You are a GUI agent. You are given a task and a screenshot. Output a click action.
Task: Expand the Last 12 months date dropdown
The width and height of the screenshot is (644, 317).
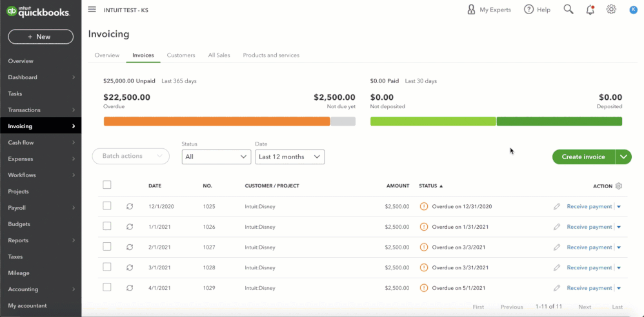pos(290,157)
